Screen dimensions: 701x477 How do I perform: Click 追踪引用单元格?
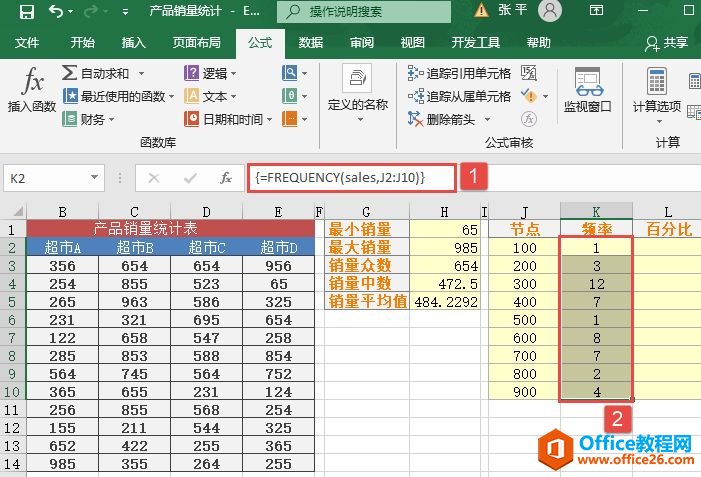click(x=459, y=73)
